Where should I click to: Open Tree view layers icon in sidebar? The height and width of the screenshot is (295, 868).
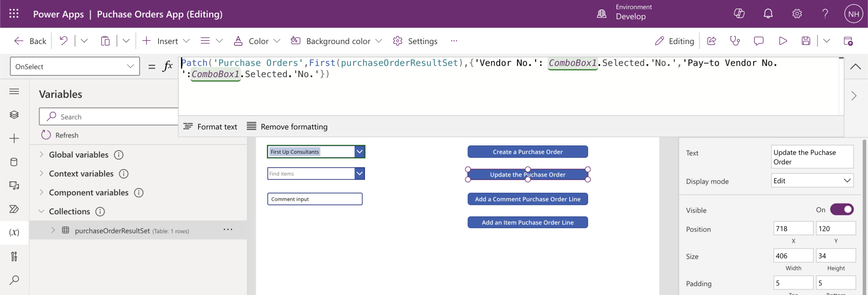14,115
